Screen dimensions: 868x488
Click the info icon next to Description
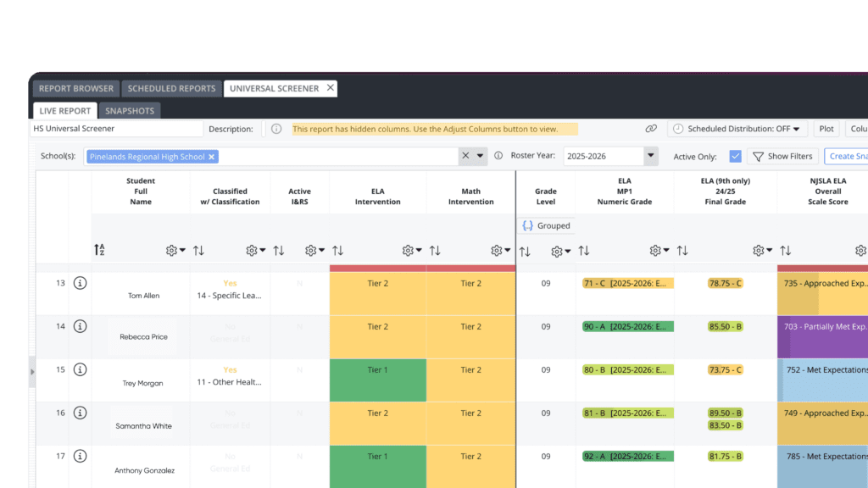tap(275, 129)
